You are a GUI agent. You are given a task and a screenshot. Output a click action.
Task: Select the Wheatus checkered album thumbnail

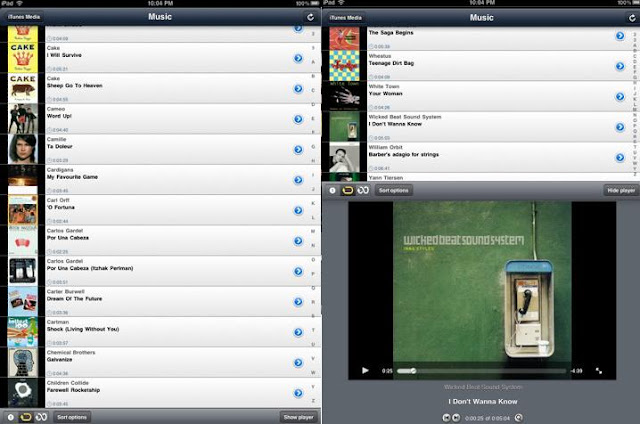click(x=344, y=66)
